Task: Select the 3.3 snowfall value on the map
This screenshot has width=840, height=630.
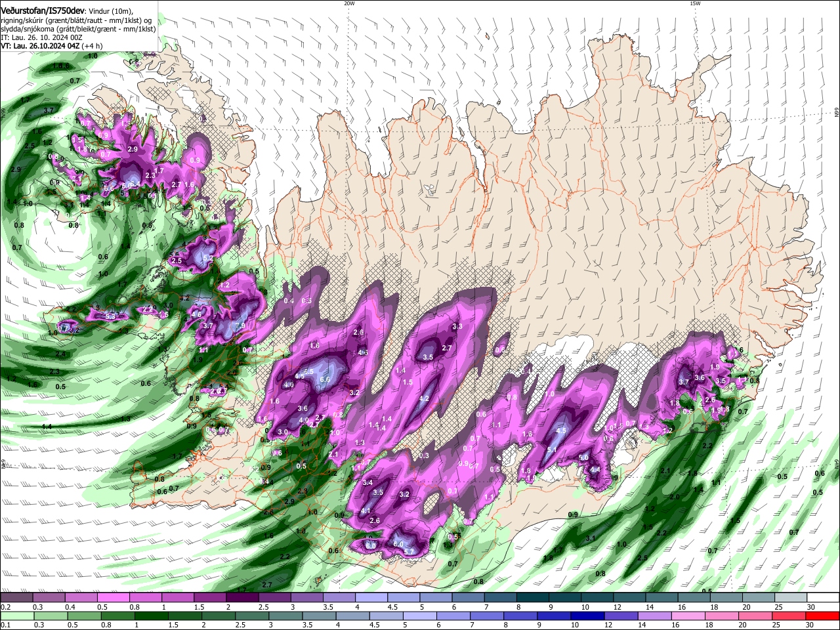Action: point(458,326)
